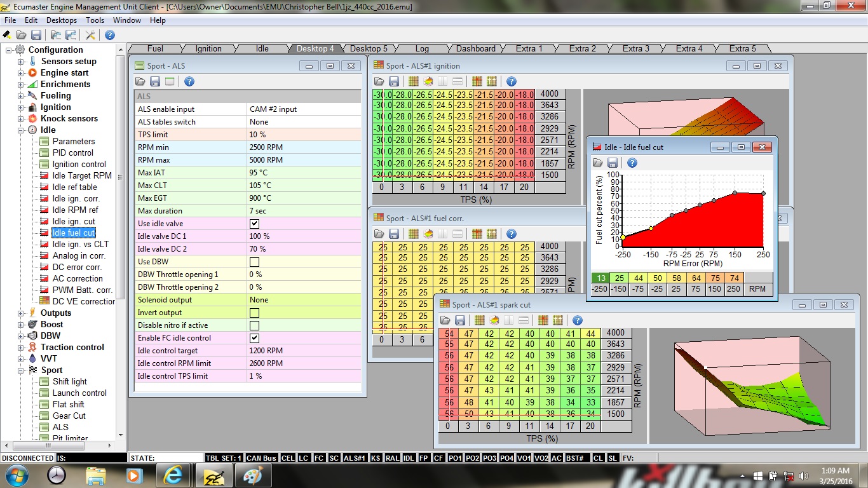Expand the Boost tree node

coord(21,325)
